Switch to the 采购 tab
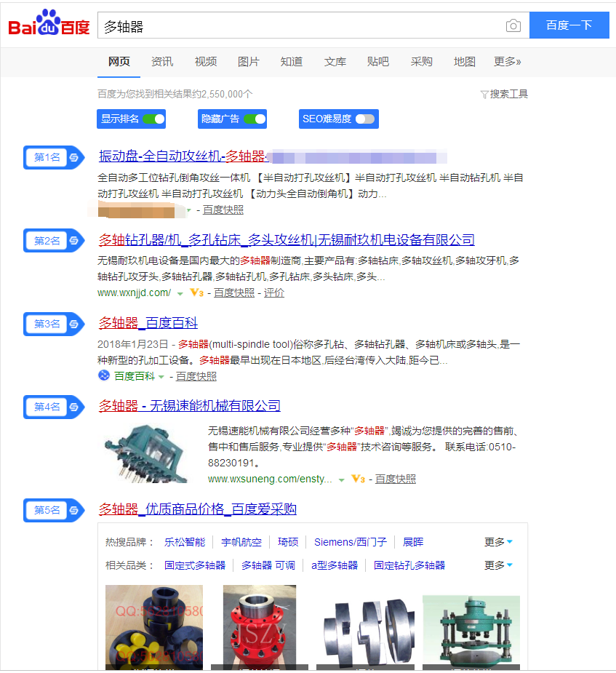 (421, 62)
